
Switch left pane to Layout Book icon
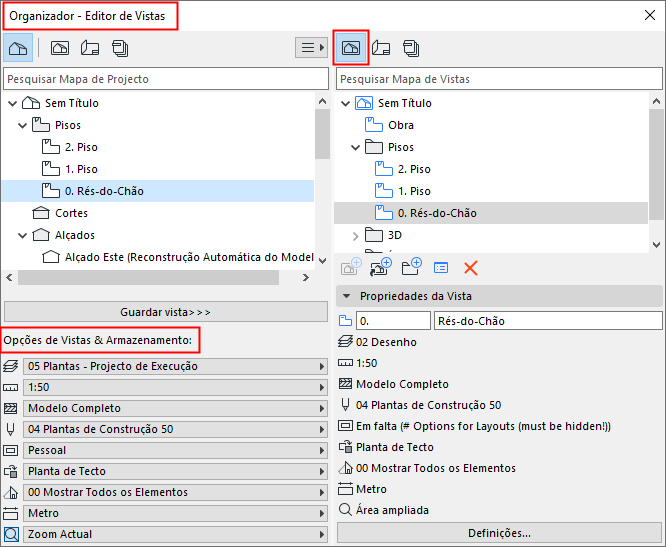click(x=90, y=48)
